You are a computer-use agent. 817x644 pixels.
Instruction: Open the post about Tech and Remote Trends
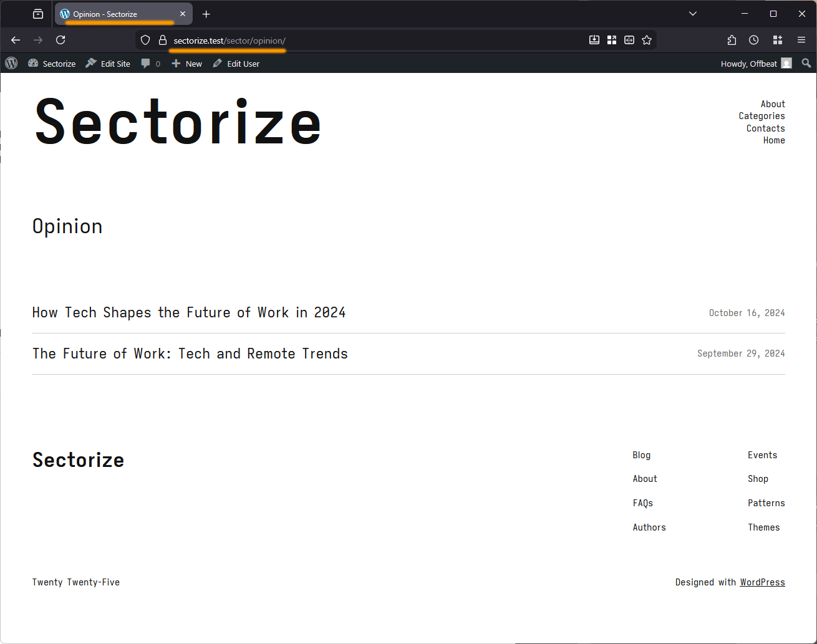190,353
